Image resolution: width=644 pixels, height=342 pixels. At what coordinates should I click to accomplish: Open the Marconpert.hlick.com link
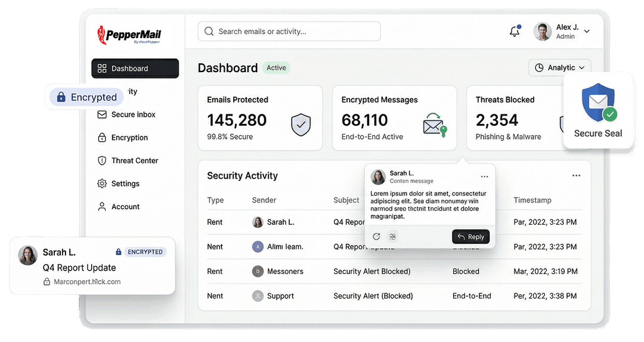click(87, 282)
